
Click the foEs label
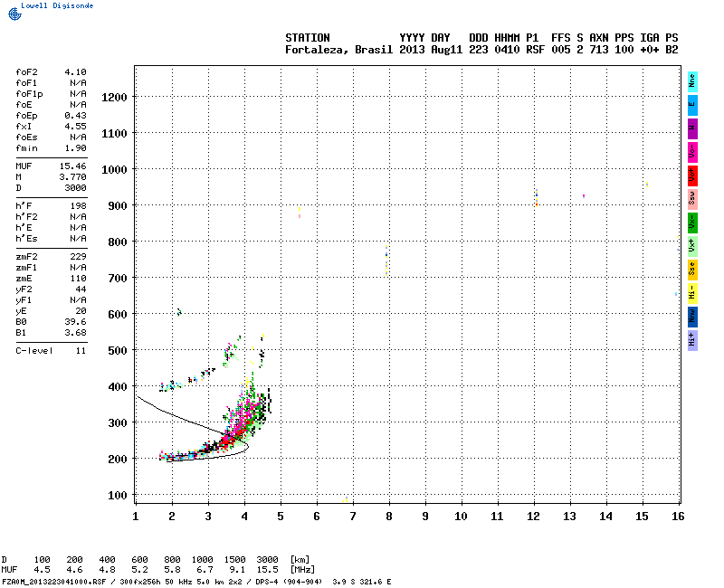(x=27, y=138)
